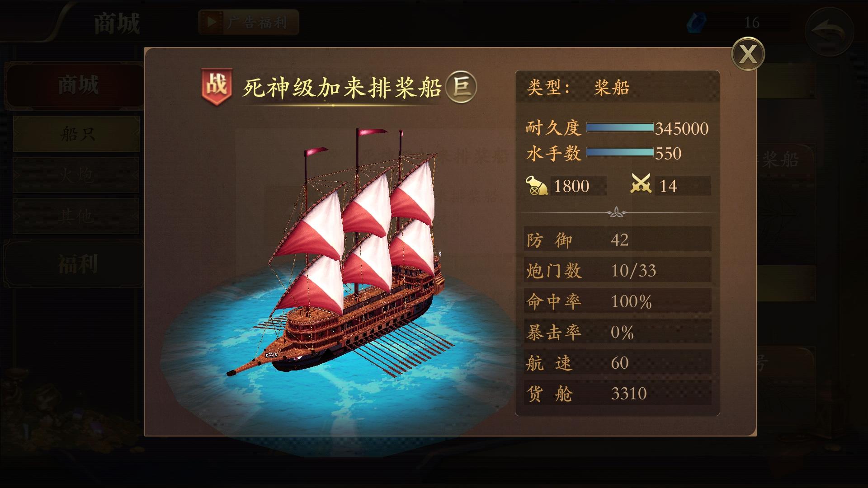Click the red 战 battle badge icon

[x=217, y=86]
